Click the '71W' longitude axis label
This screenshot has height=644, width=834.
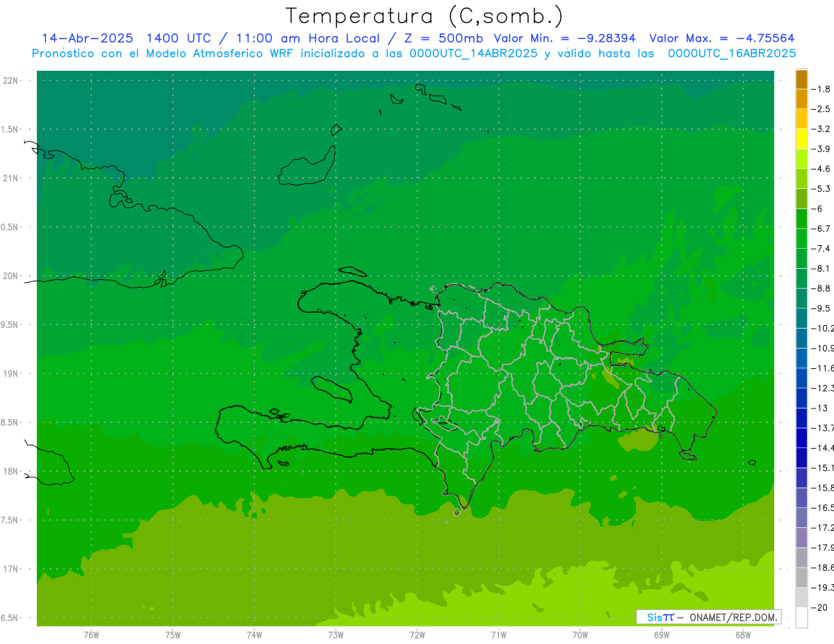[x=498, y=635]
